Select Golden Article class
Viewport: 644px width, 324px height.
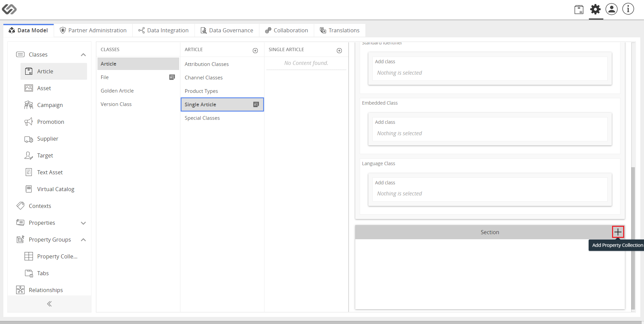(x=138, y=91)
